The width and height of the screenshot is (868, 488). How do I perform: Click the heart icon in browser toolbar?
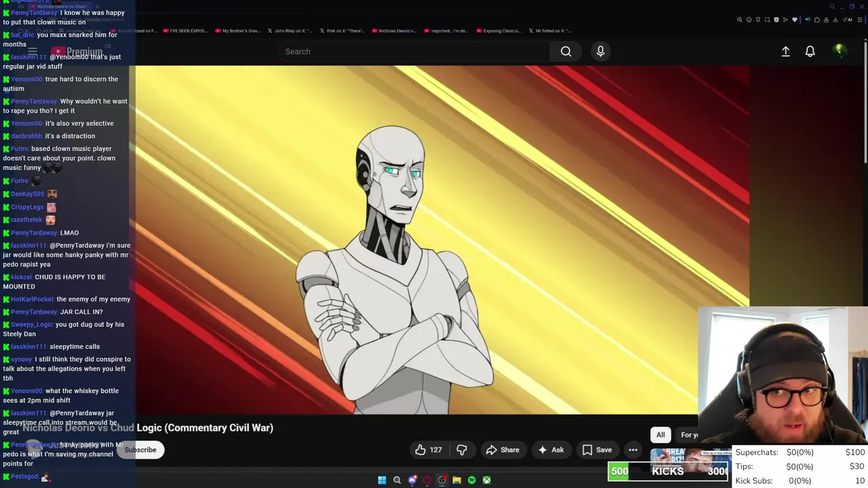795,20
